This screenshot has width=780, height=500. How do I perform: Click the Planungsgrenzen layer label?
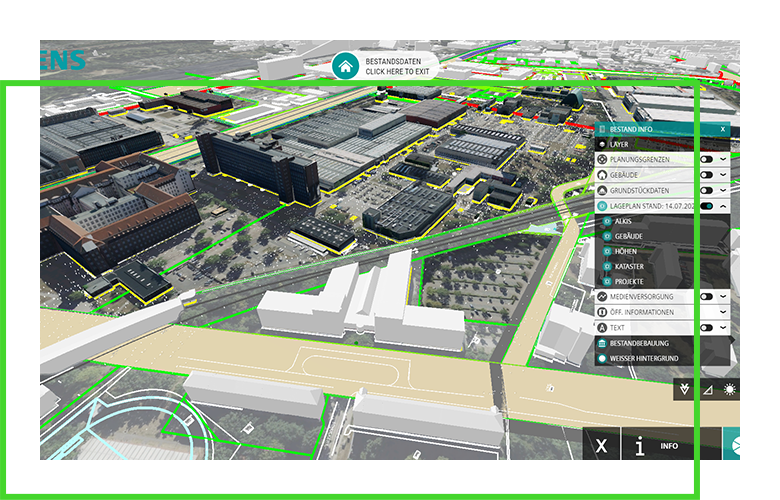(640, 160)
